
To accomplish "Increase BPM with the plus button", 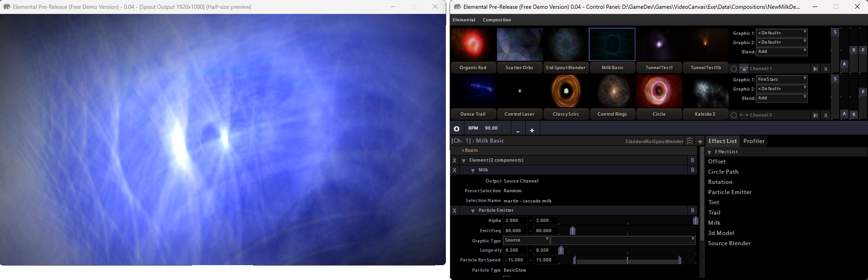I will (x=532, y=130).
